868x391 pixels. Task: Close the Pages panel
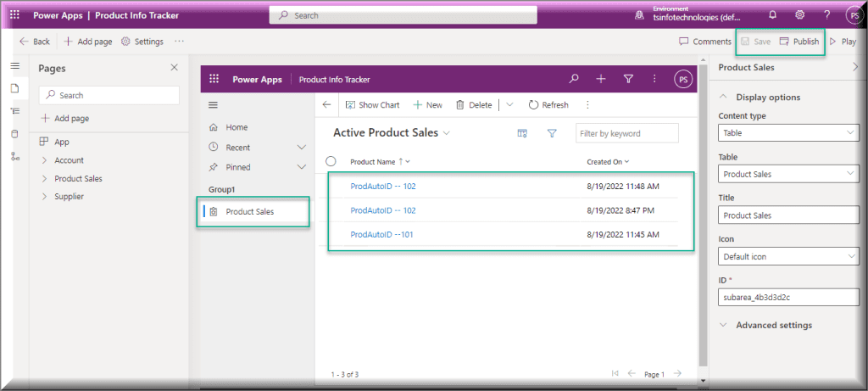pos(175,67)
